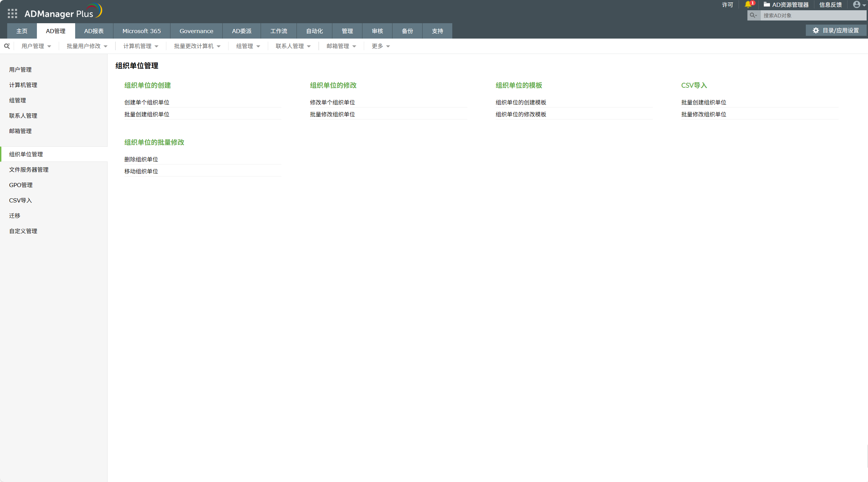Open the 更多 dropdown menu
The width and height of the screenshot is (868, 482).
click(x=381, y=46)
